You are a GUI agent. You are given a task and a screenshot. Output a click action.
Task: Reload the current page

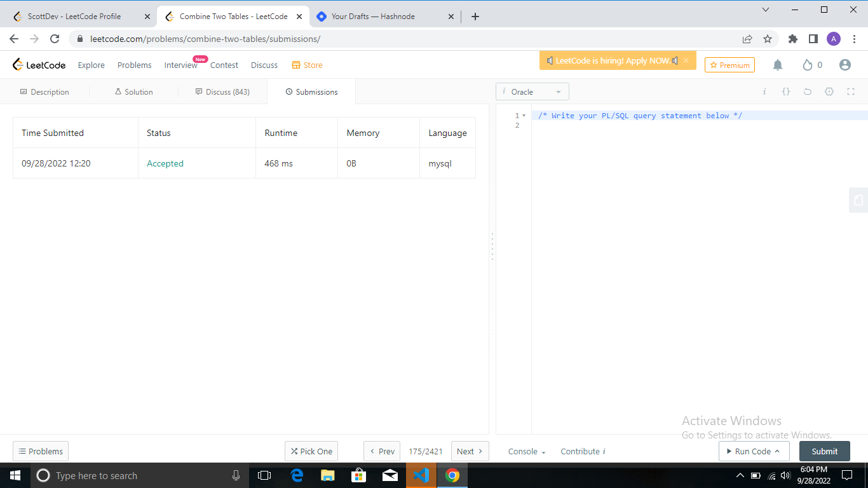tap(55, 39)
